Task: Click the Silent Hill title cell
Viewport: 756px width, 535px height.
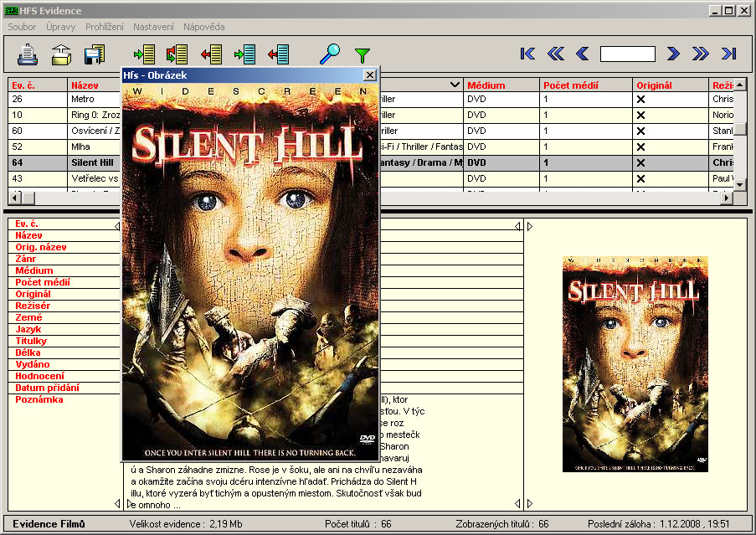Action: (93, 163)
